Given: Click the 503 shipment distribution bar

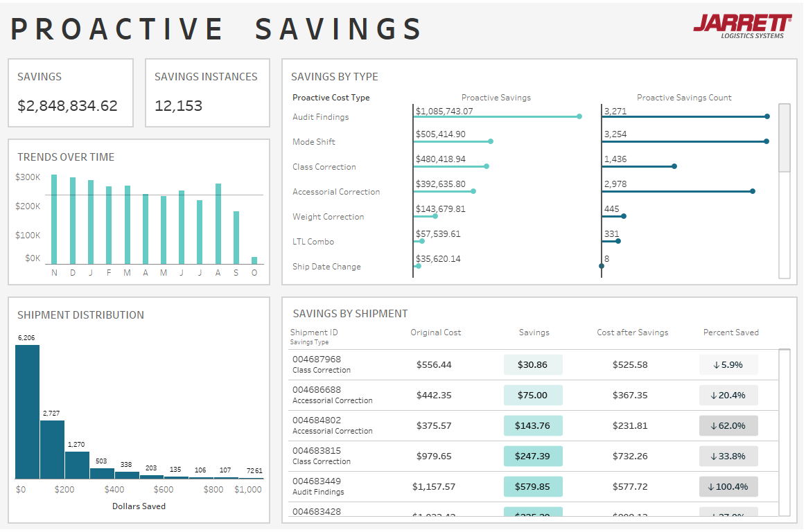Looking at the screenshot, I should pyautogui.click(x=102, y=474).
